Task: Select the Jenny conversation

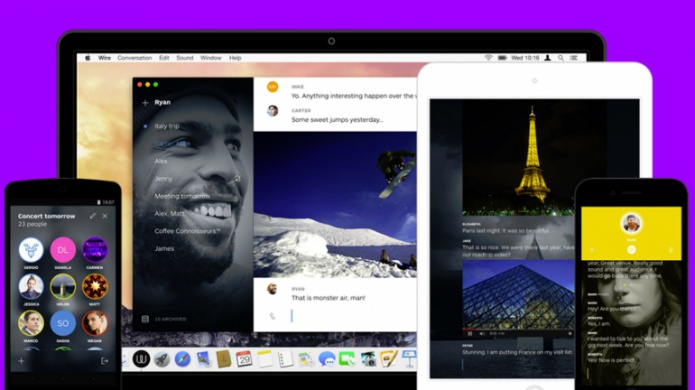Action: (x=163, y=179)
